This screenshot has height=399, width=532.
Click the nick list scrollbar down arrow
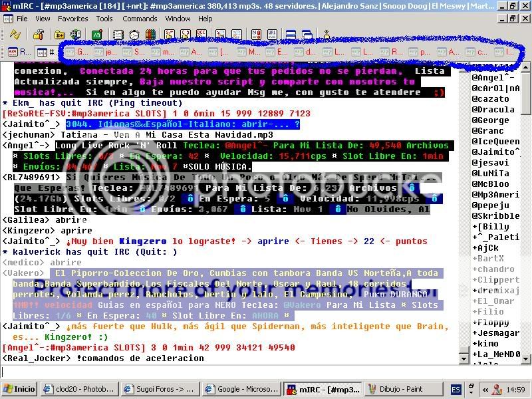click(x=525, y=358)
